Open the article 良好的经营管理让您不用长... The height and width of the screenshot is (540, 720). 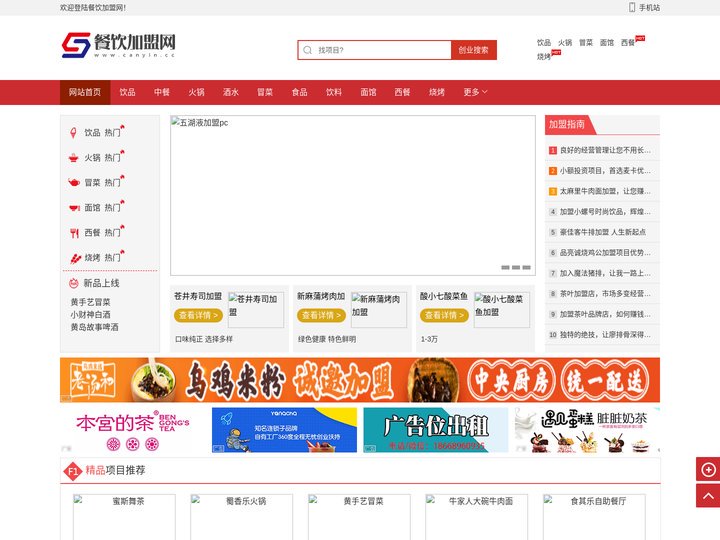click(605, 150)
